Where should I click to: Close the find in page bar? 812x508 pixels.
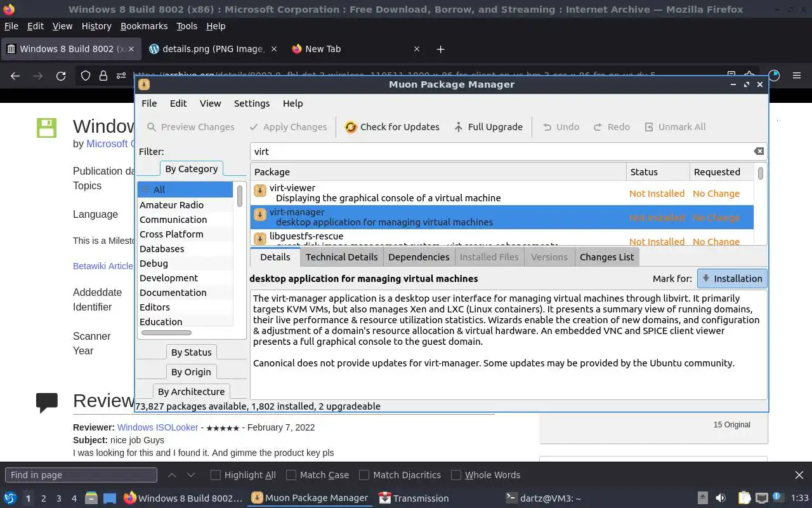(799, 475)
